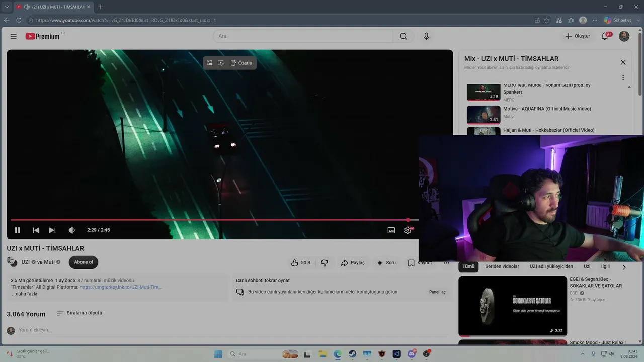Open the Mix playlist three-dot options

tap(623, 77)
